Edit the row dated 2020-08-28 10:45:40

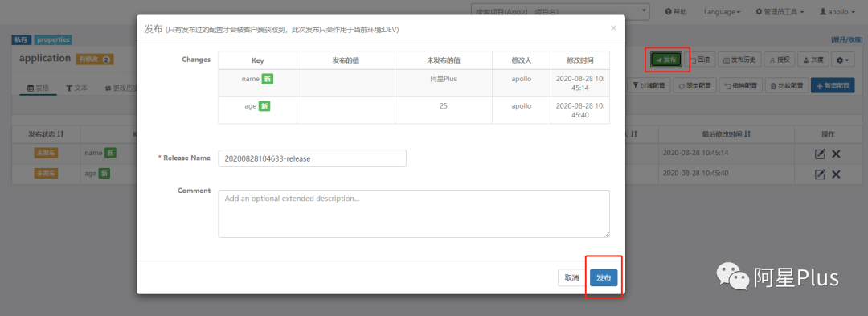click(821, 174)
